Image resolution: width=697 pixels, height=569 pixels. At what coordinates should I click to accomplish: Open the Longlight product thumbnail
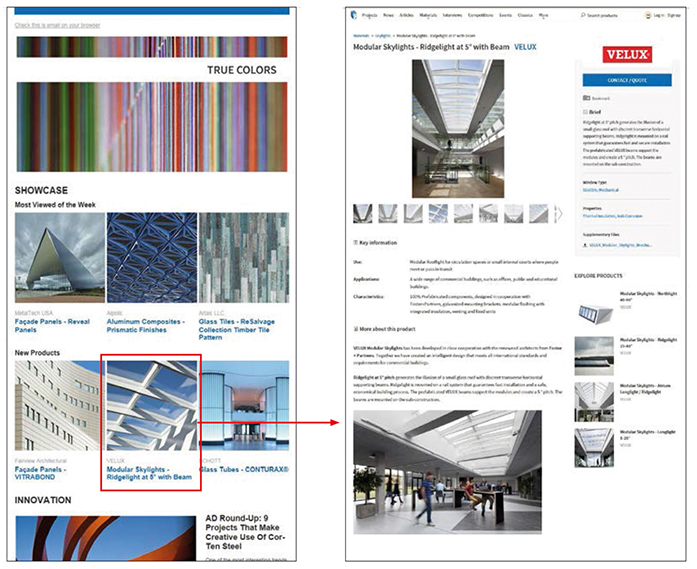(x=594, y=448)
